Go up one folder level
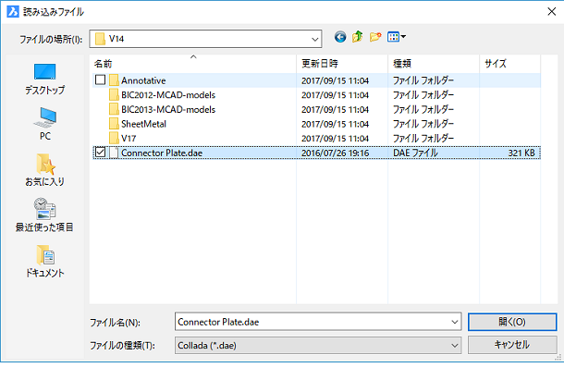 [x=357, y=37]
